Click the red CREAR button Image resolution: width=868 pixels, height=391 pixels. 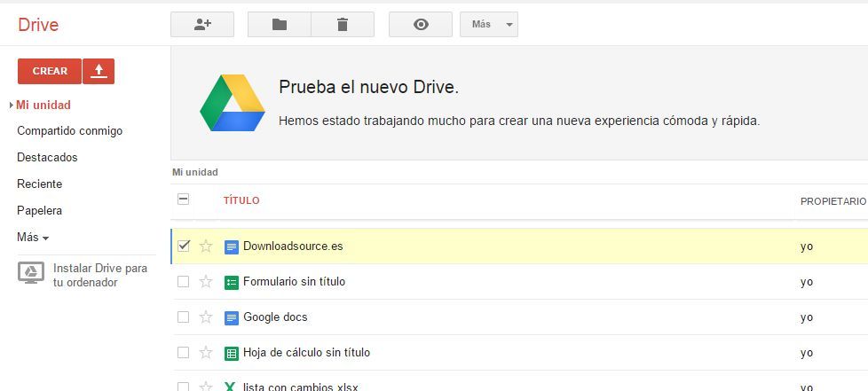pyautogui.click(x=50, y=71)
